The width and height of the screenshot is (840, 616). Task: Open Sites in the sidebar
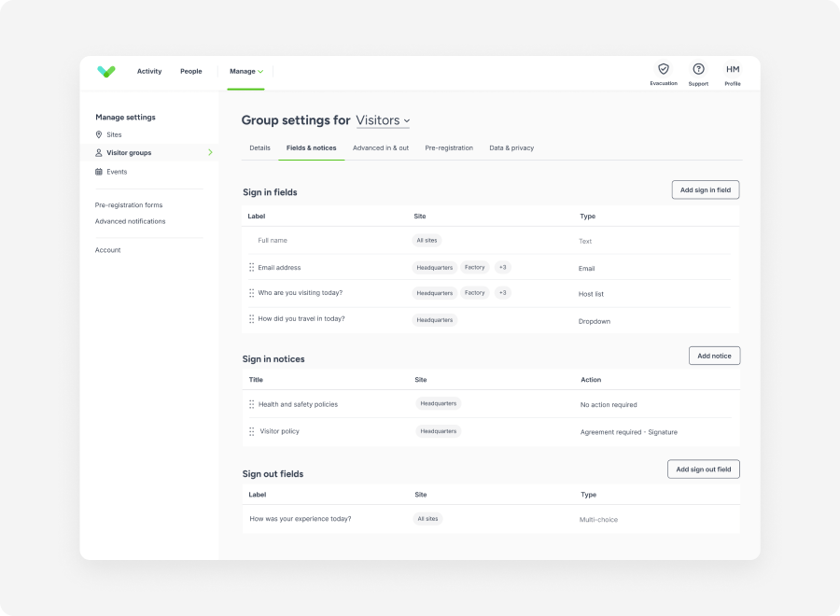coord(114,134)
